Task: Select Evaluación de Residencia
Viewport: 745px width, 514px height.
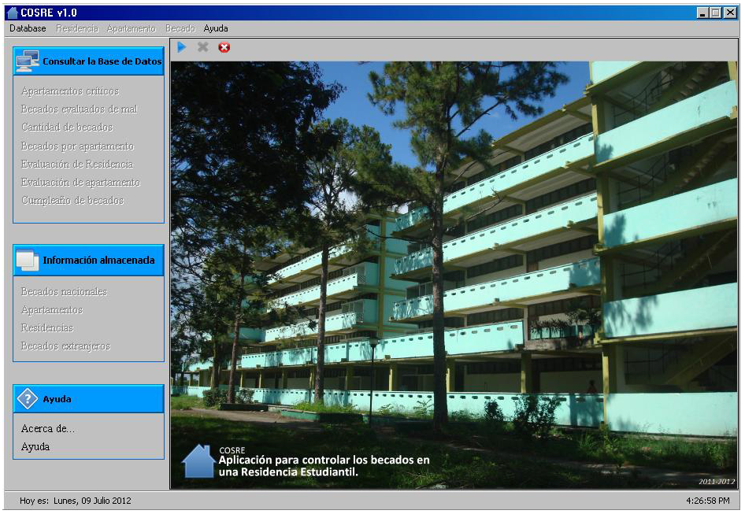Action: pos(77,164)
